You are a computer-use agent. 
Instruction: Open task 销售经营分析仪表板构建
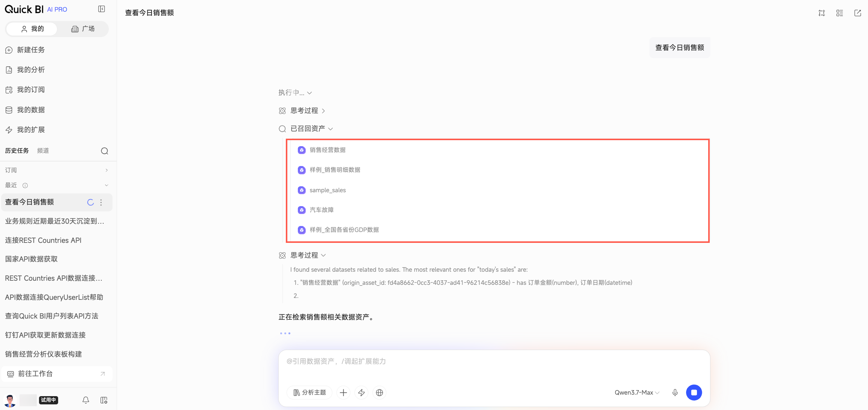click(x=44, y=354)
